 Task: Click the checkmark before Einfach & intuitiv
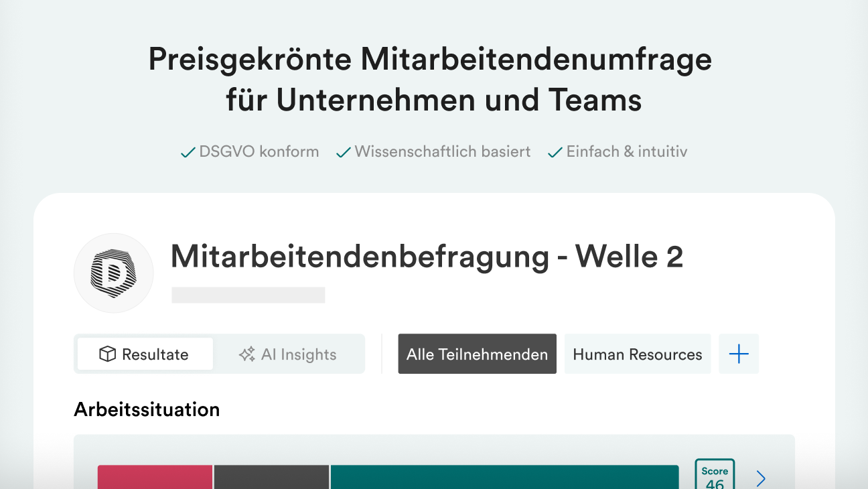(555, 153)
